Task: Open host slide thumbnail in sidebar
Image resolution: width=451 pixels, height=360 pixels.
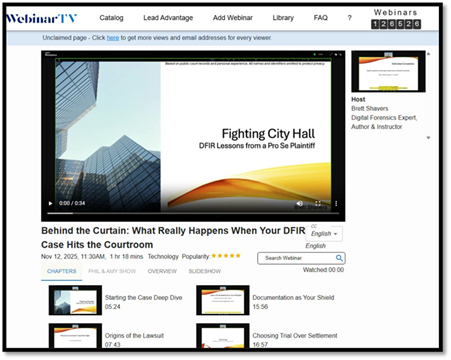Action: [388, 71]
